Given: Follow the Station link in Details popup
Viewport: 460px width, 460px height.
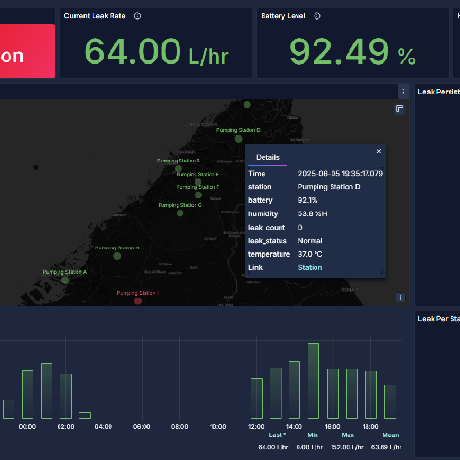Looking at the screenshot, I should (x=310, y=268).
